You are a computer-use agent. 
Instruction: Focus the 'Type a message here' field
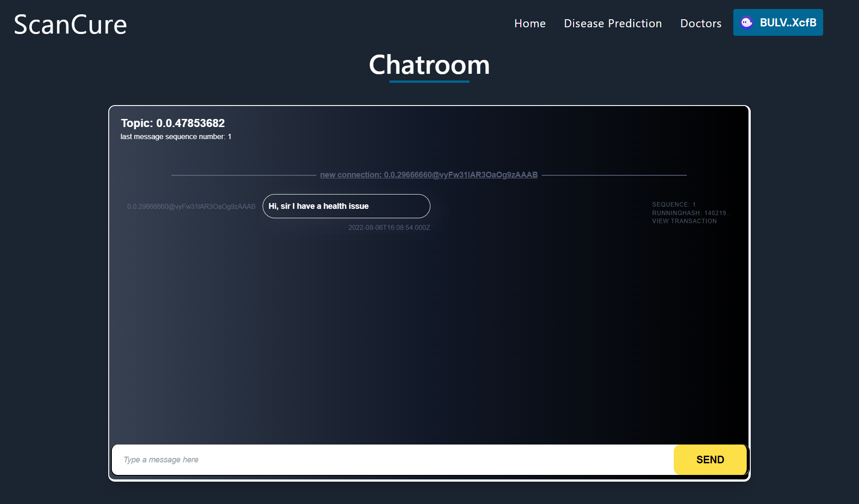(x=392, y=460)
